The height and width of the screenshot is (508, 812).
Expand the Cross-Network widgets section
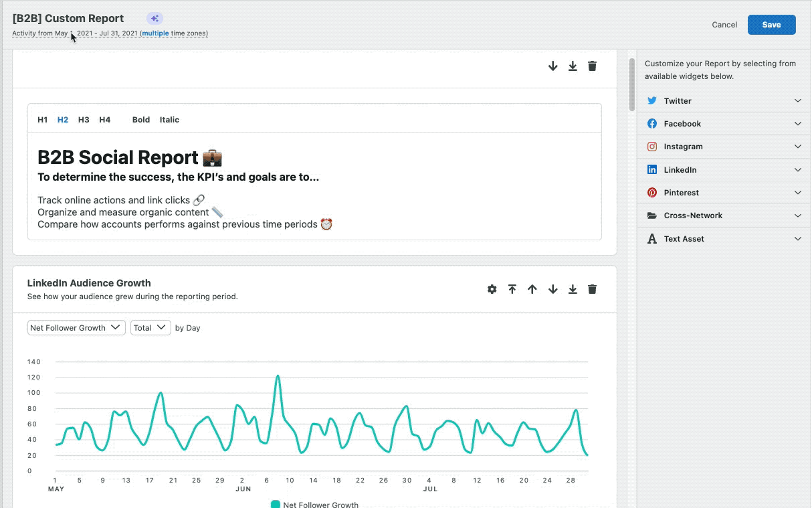click(x=724, y=216)
